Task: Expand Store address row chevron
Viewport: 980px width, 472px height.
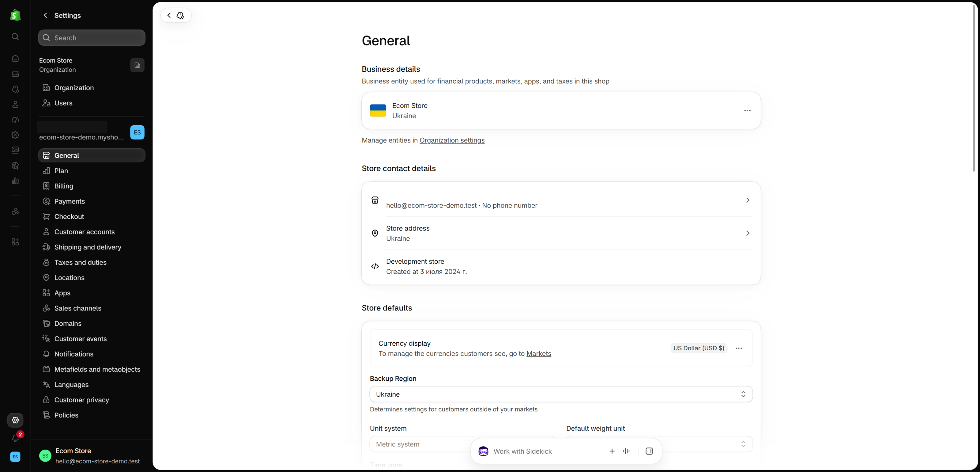Action: [x=748, y=233]
